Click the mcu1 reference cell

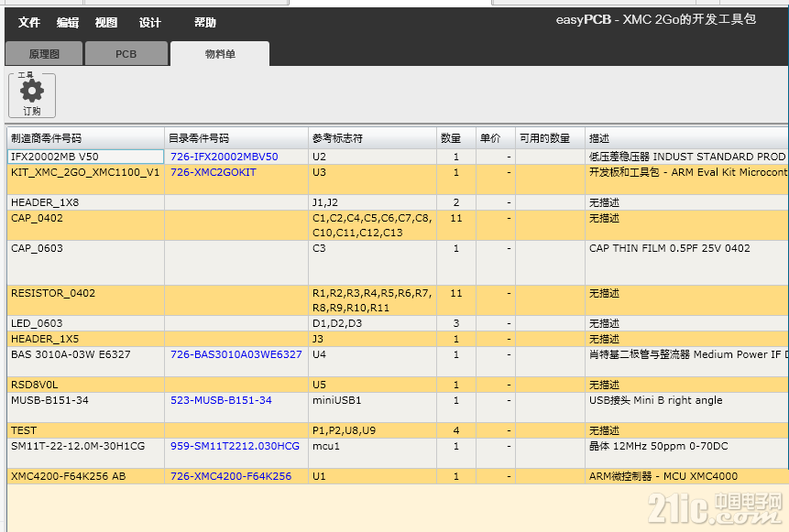point(372,453)
